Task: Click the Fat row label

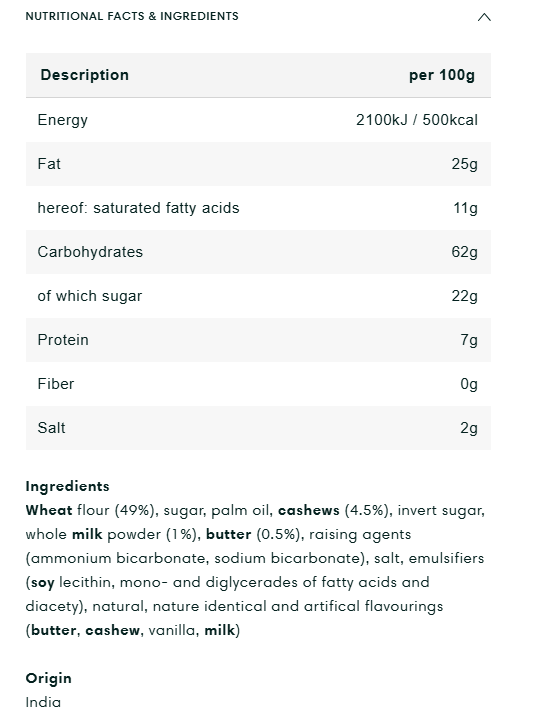Action: pyautogui.click(x=49, y=164)
